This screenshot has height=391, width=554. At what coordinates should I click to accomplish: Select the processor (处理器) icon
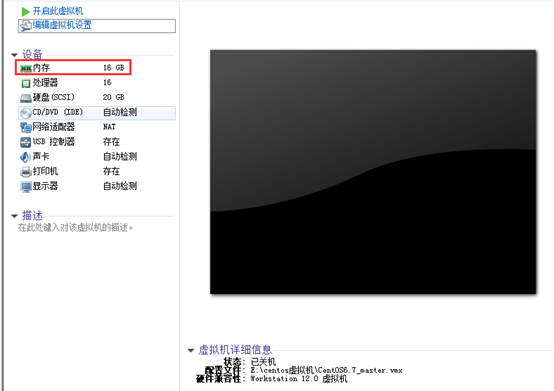[x=26, y=83]
